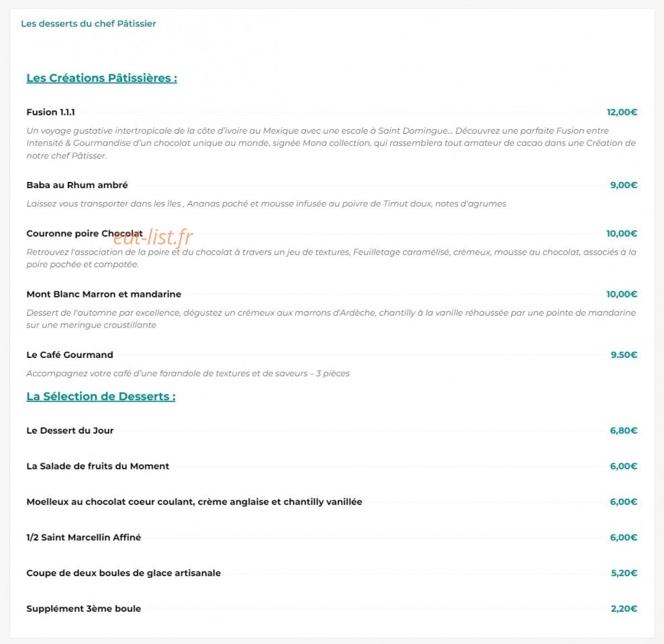Select the Supplément 3ème boule item
Image resolution: width=664 pixels, height=644 pixels.
coord(84,608)
